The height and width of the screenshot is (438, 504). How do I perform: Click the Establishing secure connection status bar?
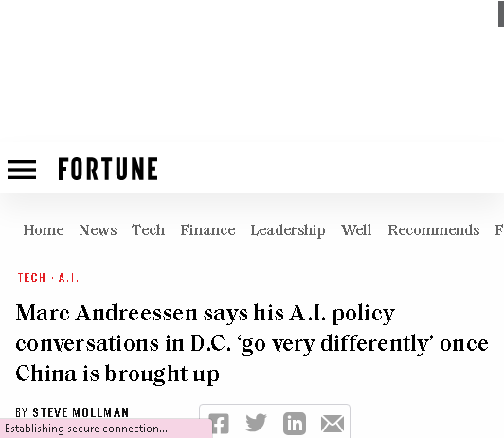pos(106,429)
